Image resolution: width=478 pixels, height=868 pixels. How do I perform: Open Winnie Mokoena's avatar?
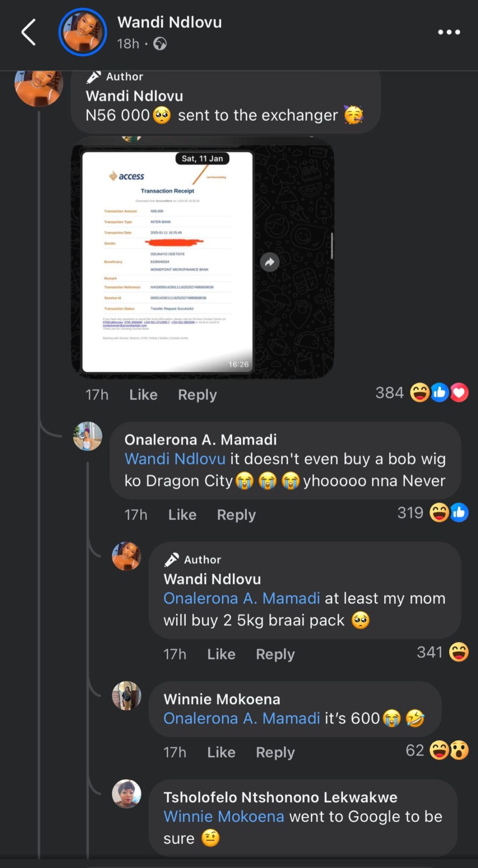pos(127,695)
